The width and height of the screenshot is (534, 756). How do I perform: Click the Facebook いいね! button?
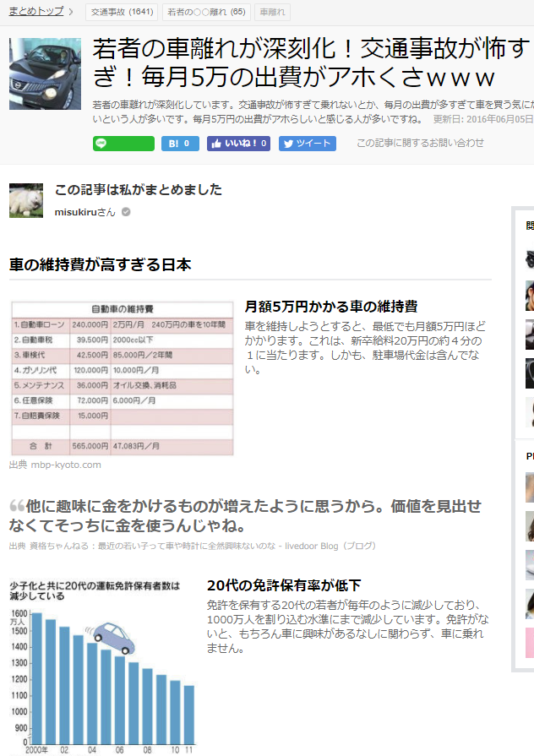coord(238,144)
